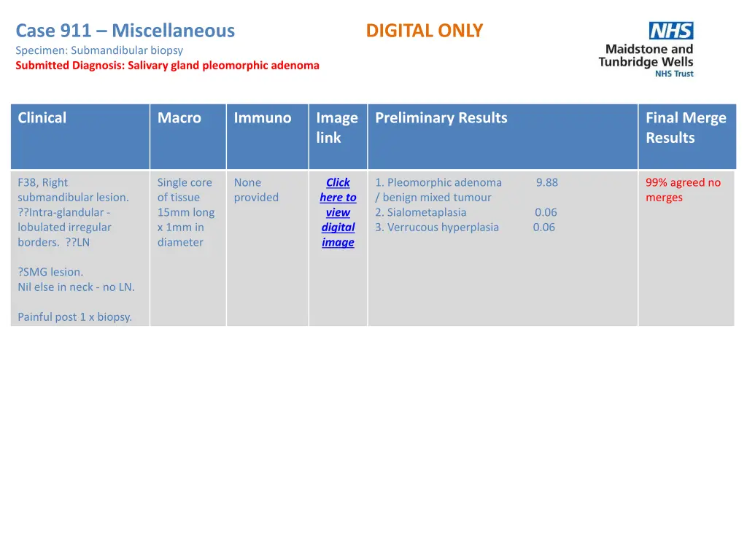Image resolution: width=747 pixels, height=560 pixels.
Task: Click the NHS logo
Action: pyautogui.click(x=671, y=31)
